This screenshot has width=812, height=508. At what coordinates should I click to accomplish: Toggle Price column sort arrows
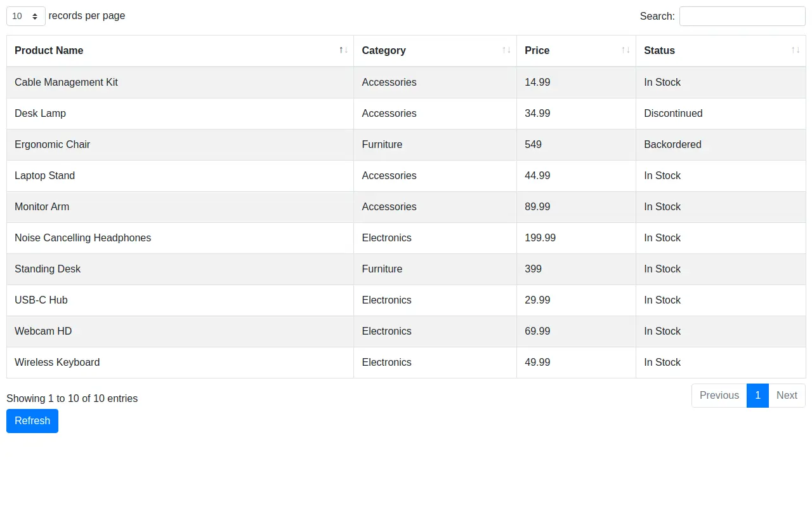tap(625, 50)
